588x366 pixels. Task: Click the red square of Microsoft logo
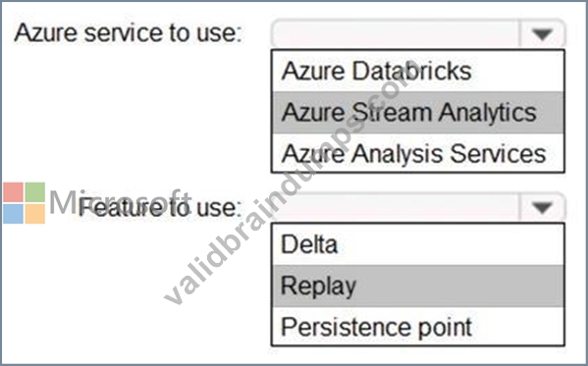(x=13, y=192)
